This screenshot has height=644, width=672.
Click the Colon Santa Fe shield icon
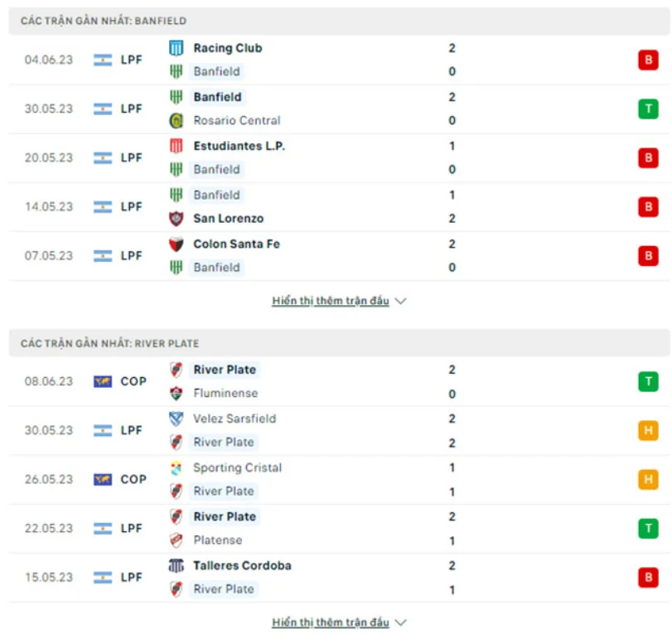(x=176, y=245)
